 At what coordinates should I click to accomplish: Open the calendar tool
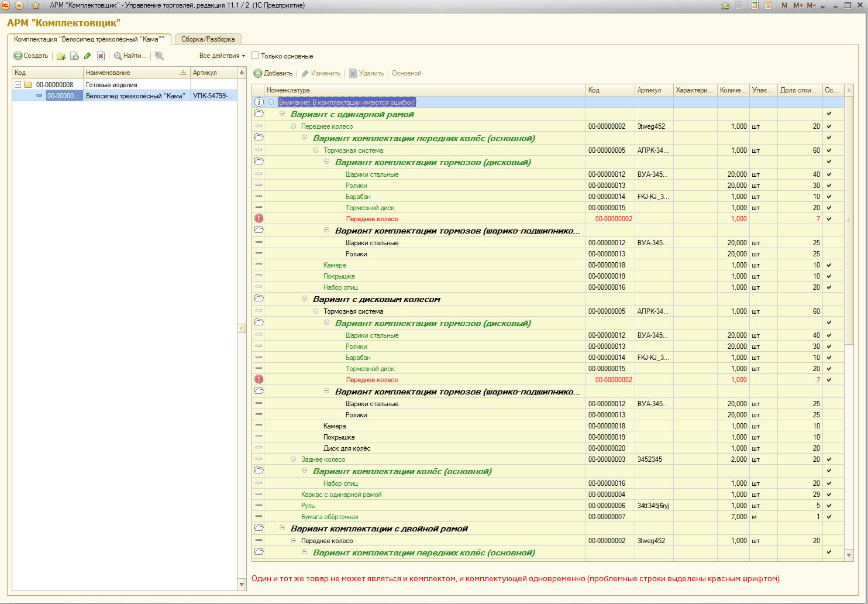[x=768, y=5]
